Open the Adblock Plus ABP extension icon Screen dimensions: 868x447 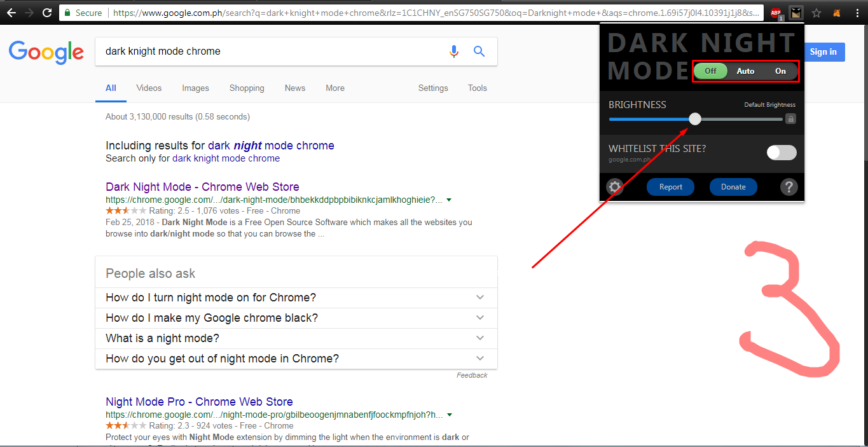coord(775,13)
